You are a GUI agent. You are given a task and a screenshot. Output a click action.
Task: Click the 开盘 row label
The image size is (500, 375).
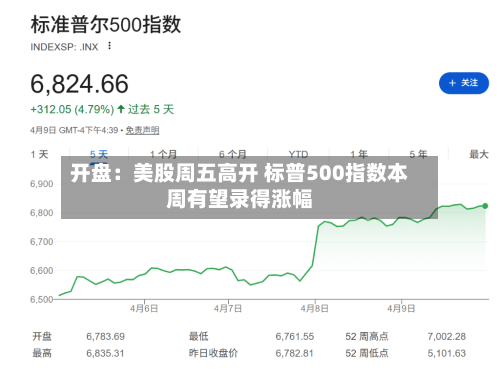pos(42,336)
